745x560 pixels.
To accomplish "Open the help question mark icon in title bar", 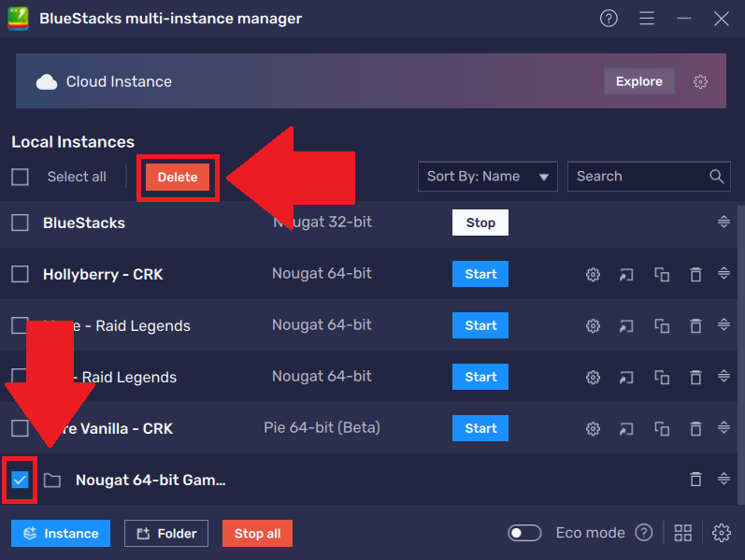I will (609, 19).
